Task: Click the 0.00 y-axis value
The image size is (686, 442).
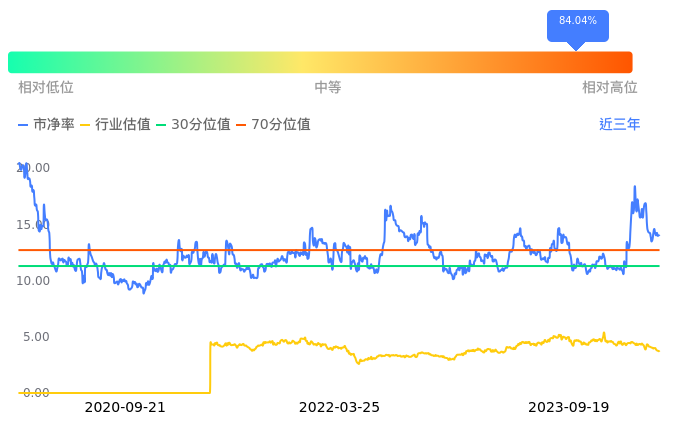Action: (x=36, y=392)
